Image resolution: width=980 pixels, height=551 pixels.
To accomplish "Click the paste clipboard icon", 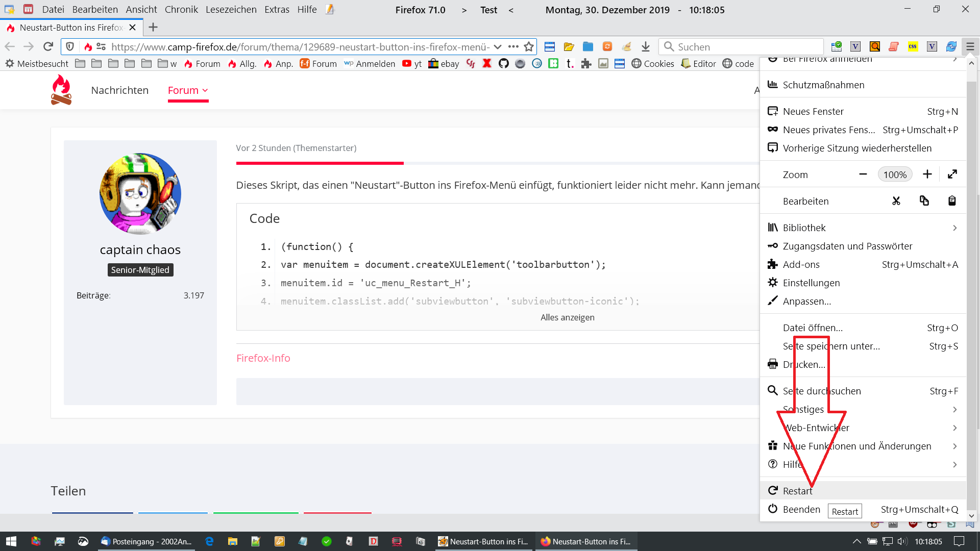I will pyautogui.click(x=952, y=201).
